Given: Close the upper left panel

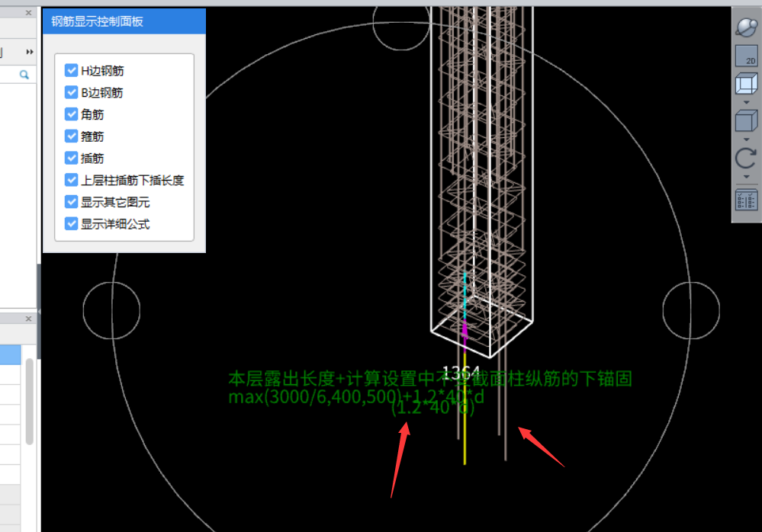Looking at the screenshot, I should point(28,13).
